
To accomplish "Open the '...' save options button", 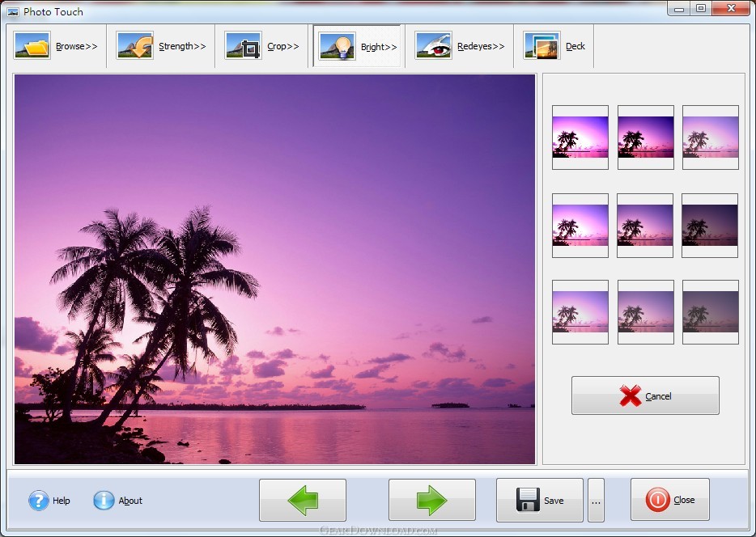I will click(596, 500).
